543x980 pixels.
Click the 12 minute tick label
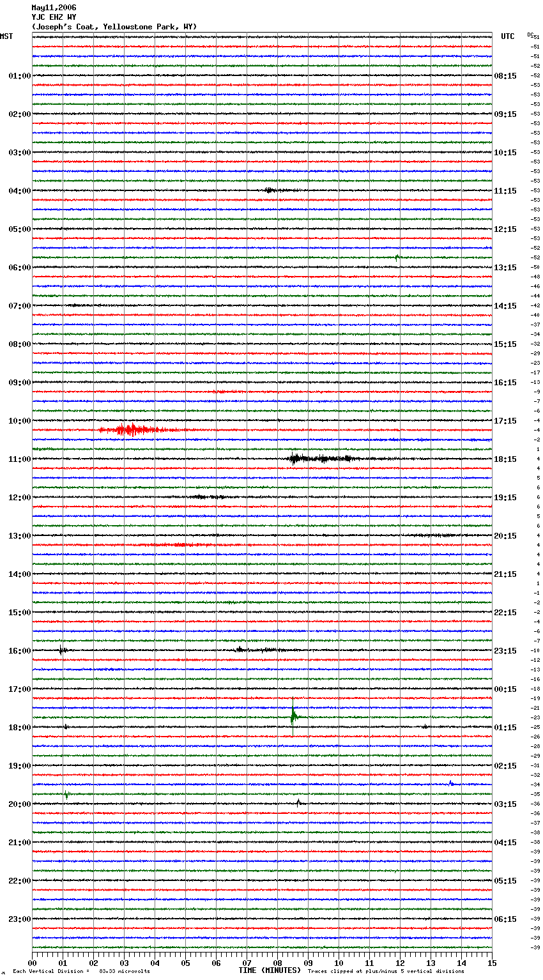[400, 963]
